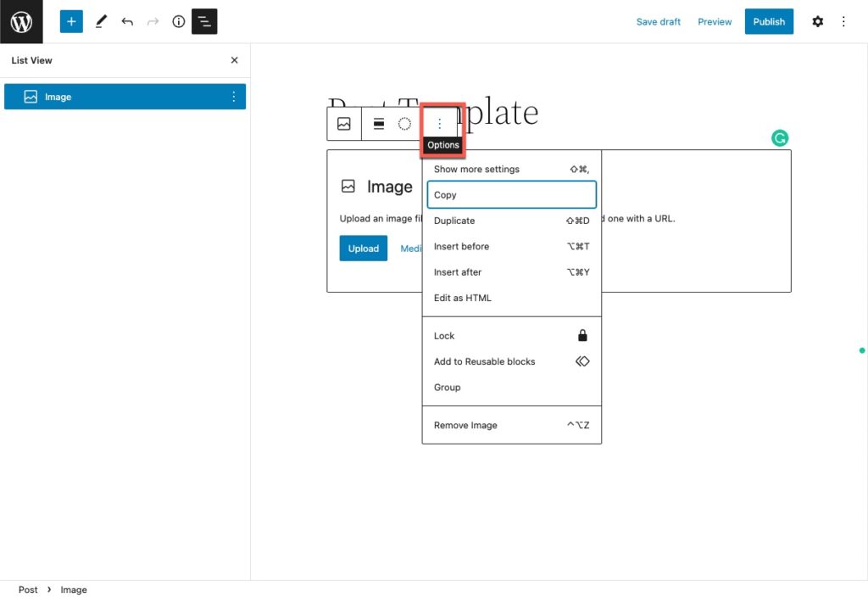Open the top bar editor Options menu
Viewport: 868px width, 598px height.
coord(843,21)
